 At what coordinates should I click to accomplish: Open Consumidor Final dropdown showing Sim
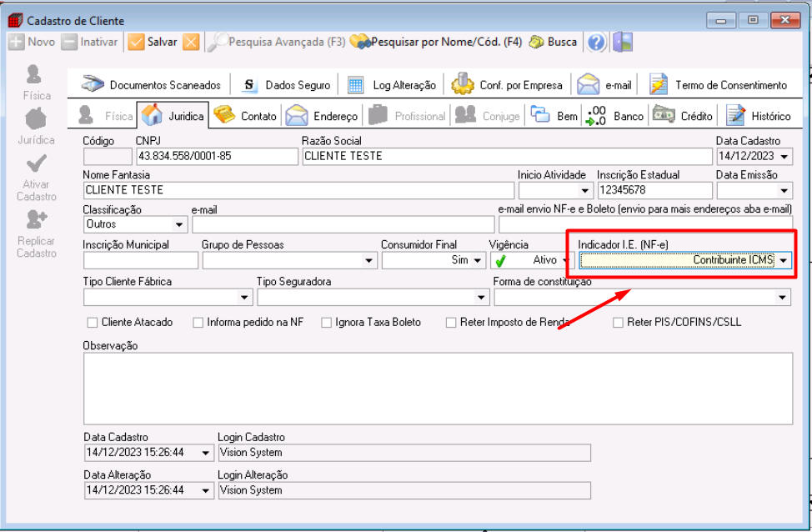(x=478, y=260)
